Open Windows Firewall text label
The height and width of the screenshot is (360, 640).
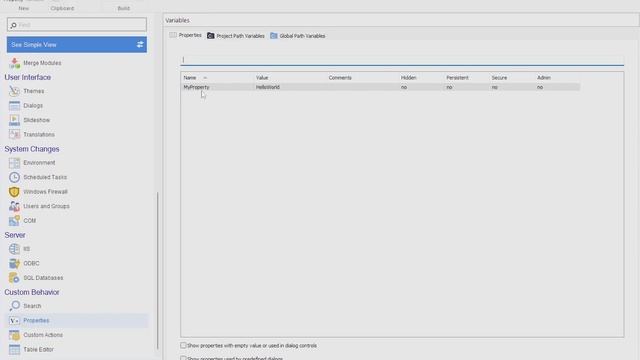pos(45,192)
